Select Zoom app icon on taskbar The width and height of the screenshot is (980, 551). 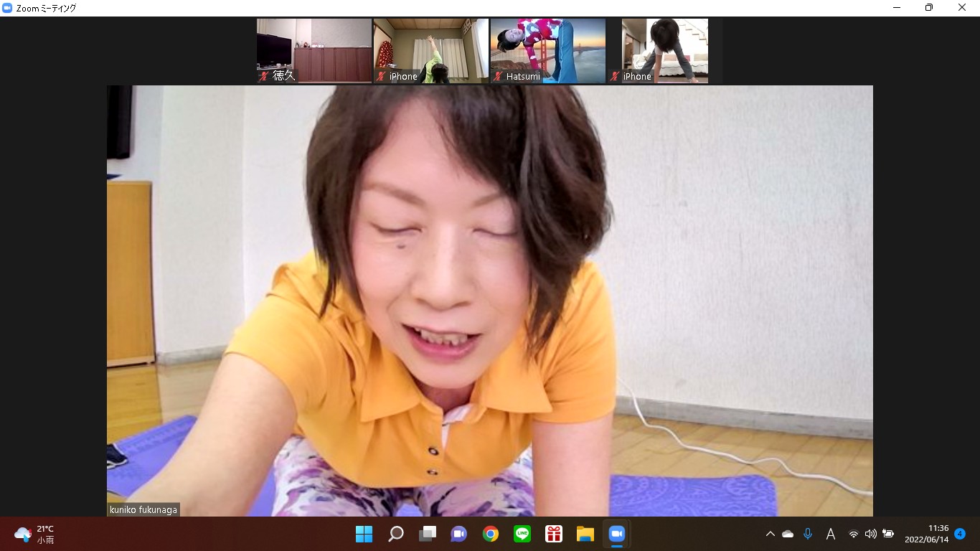pyautogui.click(x=617, y=534)
